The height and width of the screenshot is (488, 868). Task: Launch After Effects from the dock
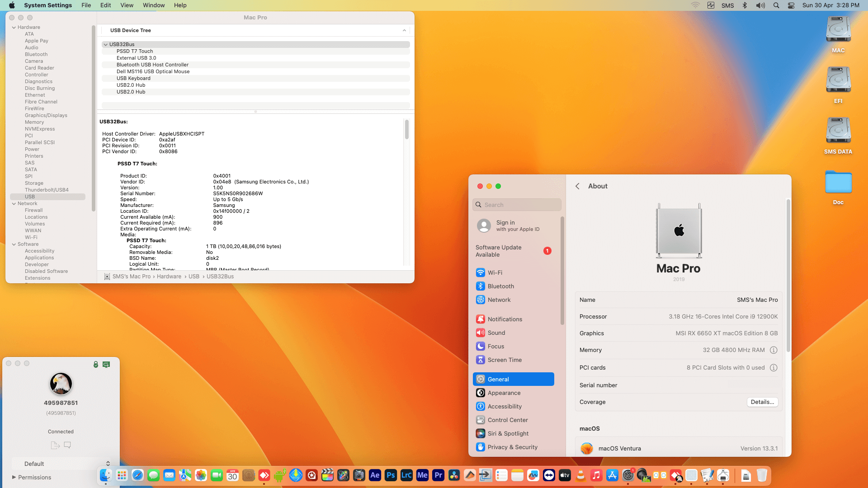(x=375, y=475)
